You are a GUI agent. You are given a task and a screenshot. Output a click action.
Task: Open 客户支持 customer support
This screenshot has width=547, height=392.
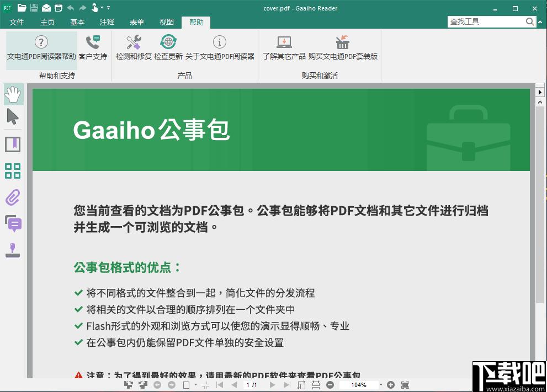click(x=93, y=48)
